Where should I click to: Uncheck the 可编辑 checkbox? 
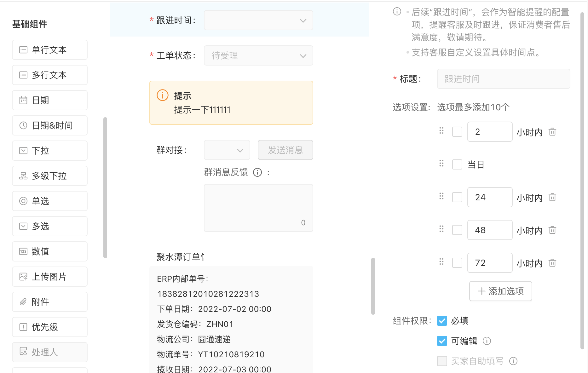point(442,341)
